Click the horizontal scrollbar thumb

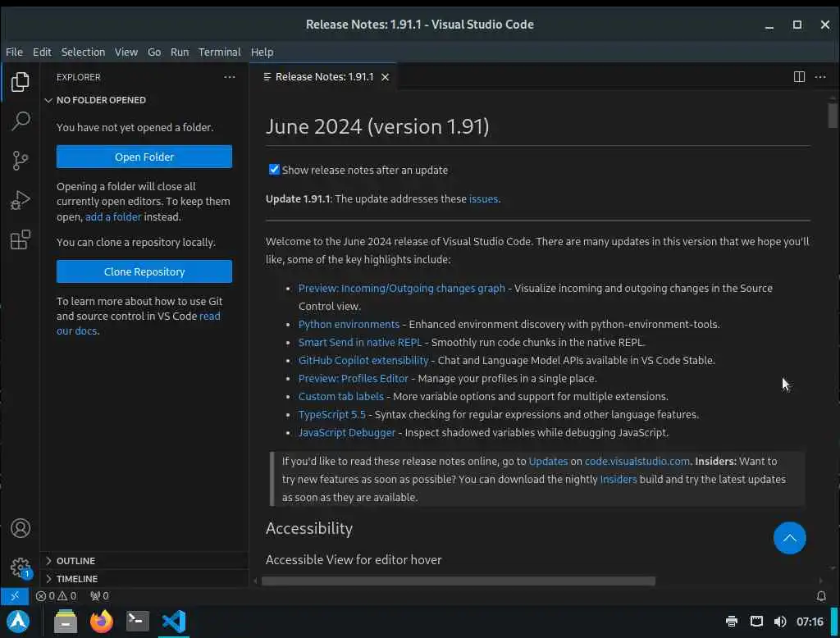coord(458,581)
